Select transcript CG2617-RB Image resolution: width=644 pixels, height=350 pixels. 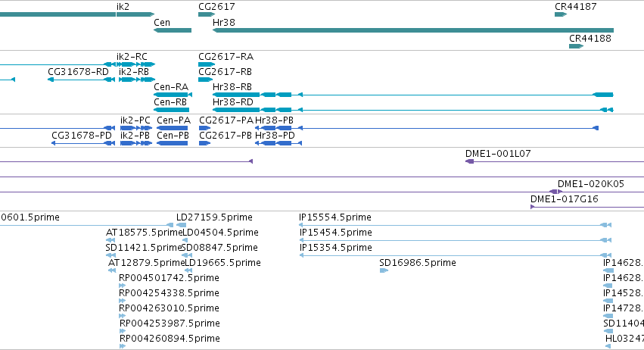[x=205, y=80]
